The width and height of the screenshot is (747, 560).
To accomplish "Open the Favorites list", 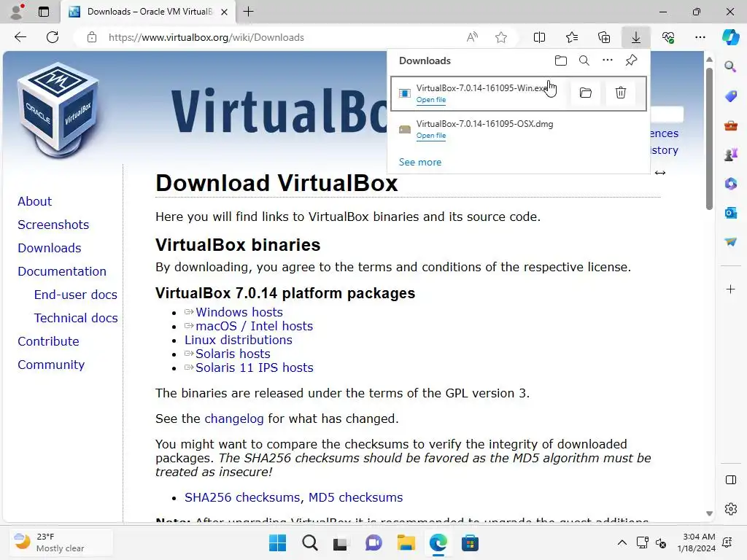I will tap(572, 37).
